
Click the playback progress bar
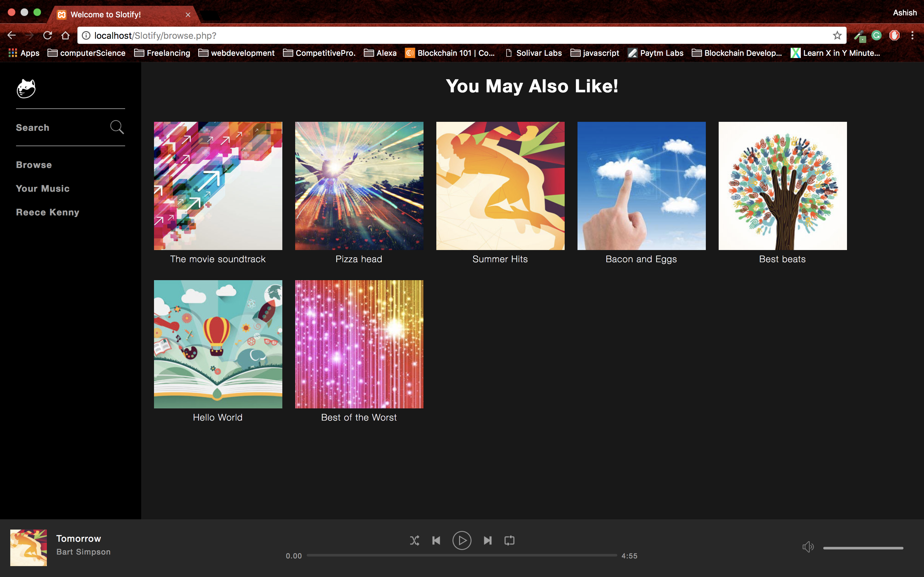(462, 555)
